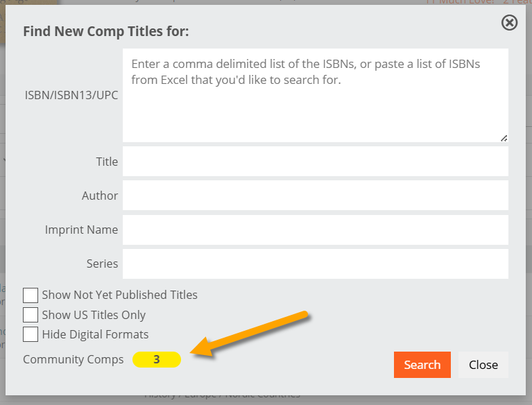Run the search with the orange Search button
Screen dimensions: 532x405
point(422,365)
